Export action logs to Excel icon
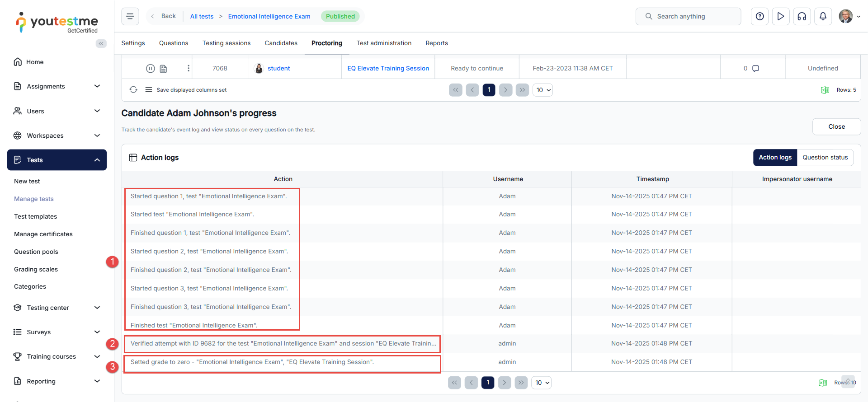 pos(823,383)
